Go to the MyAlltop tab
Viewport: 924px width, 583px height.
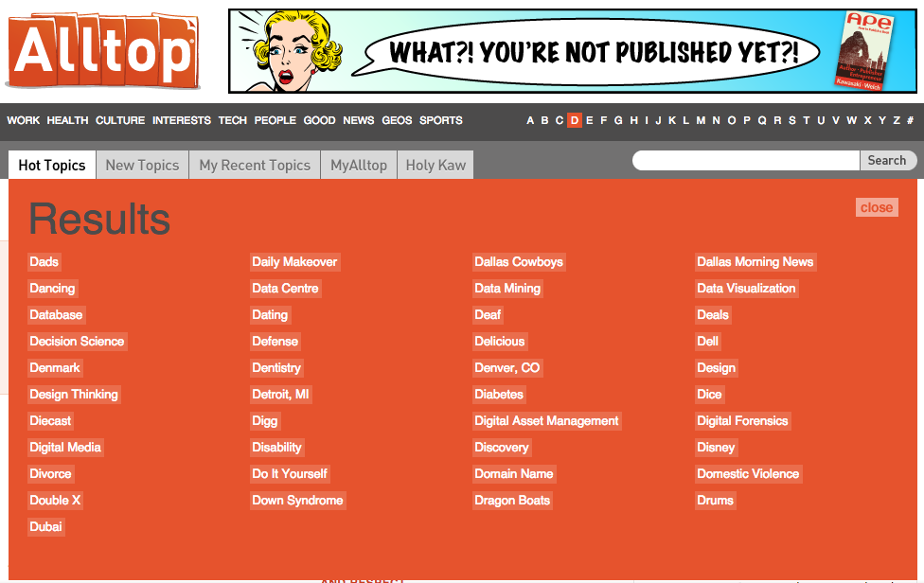[359, 165]
